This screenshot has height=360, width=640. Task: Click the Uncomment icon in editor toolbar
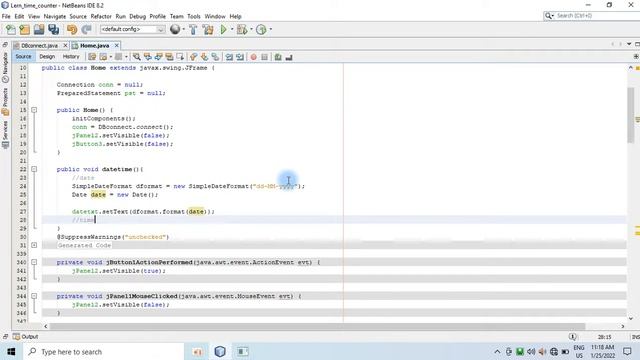pos(289,57)
